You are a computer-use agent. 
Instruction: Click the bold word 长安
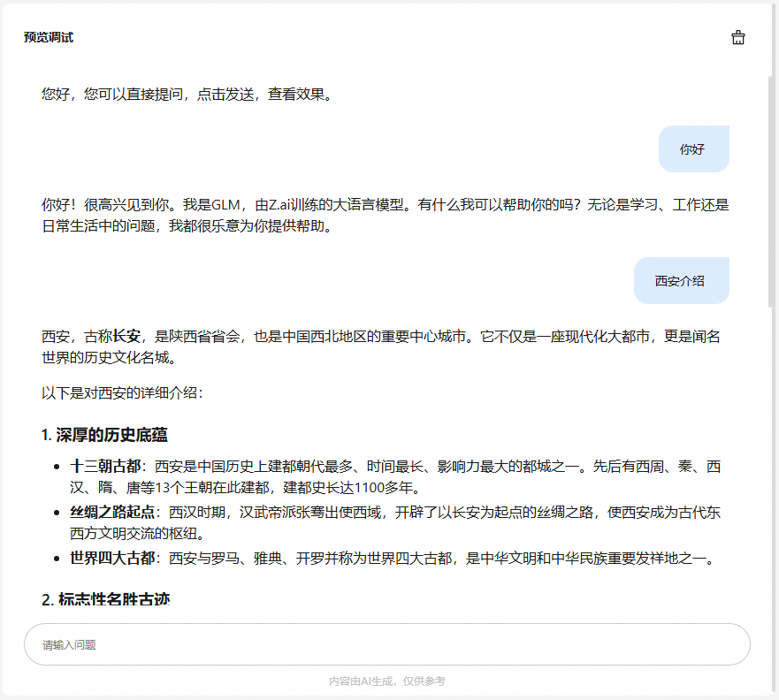tap(126, 336)
